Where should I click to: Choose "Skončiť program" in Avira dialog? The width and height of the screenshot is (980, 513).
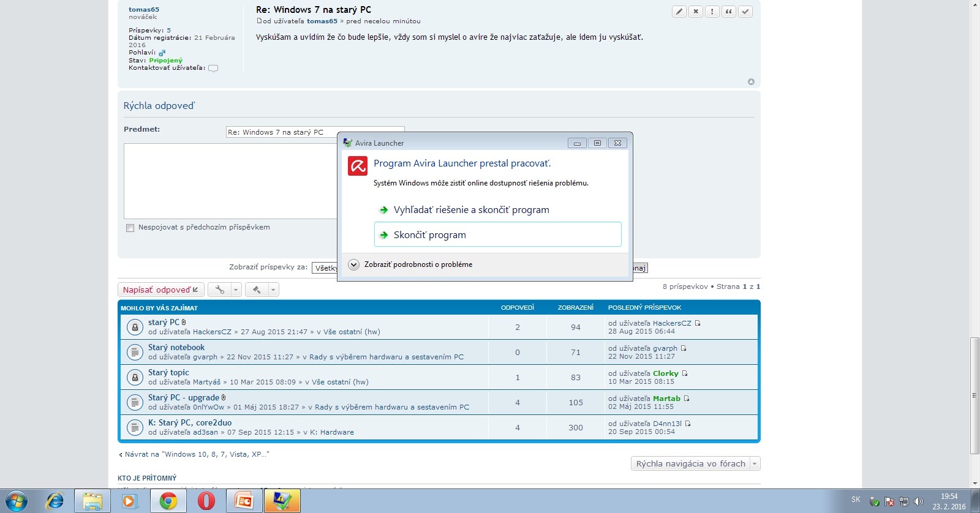498,234
